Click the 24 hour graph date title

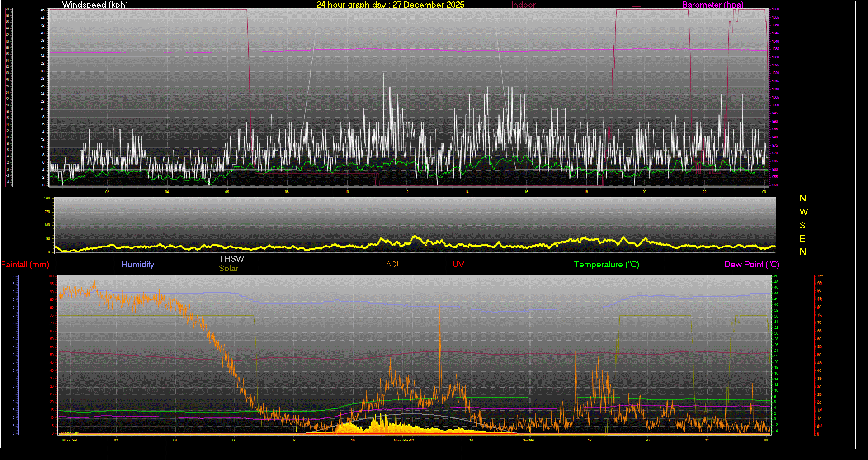[390, 5]
